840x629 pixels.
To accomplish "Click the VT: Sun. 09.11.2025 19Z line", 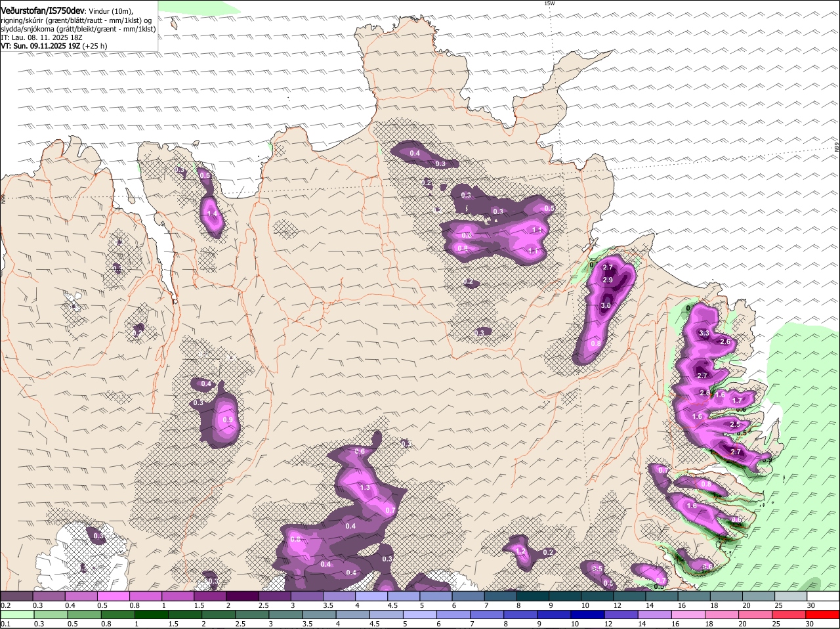I will coord(54,46).
